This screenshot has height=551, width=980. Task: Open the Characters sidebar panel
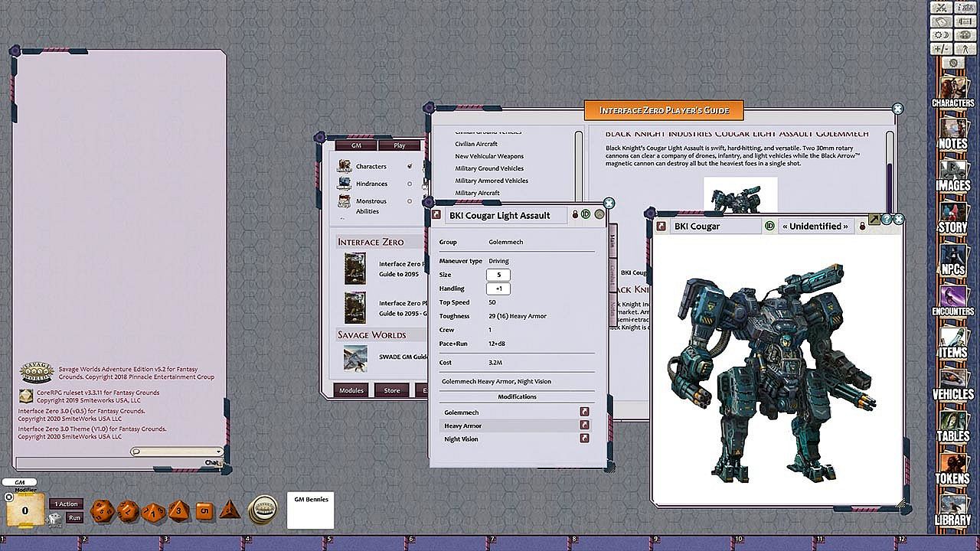pyautogui.click(x=952, y=92)
